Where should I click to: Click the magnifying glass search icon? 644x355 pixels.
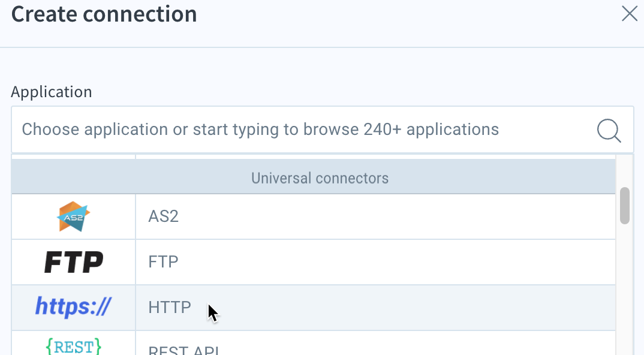[609, 130]
